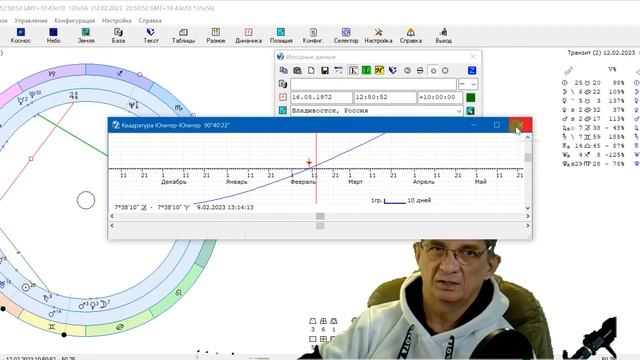Open the Динамика tool

pyautogui.click(x=248, y=36)
